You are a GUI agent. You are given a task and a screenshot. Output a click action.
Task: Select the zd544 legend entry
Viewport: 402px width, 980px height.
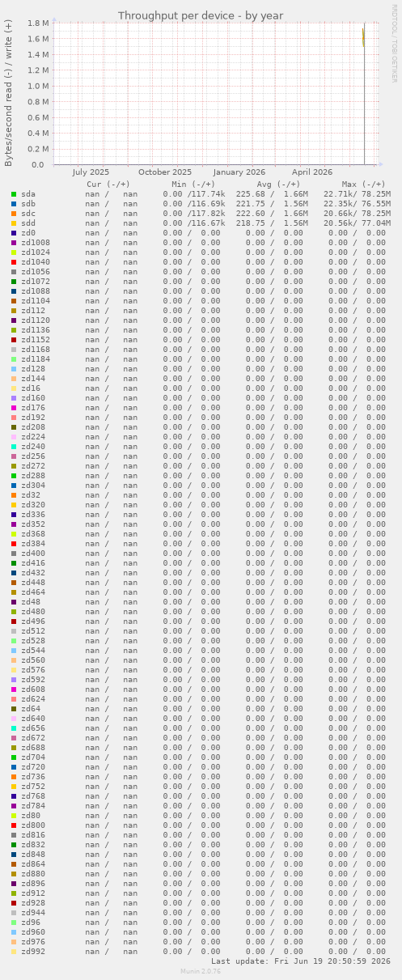click(33, 651)
